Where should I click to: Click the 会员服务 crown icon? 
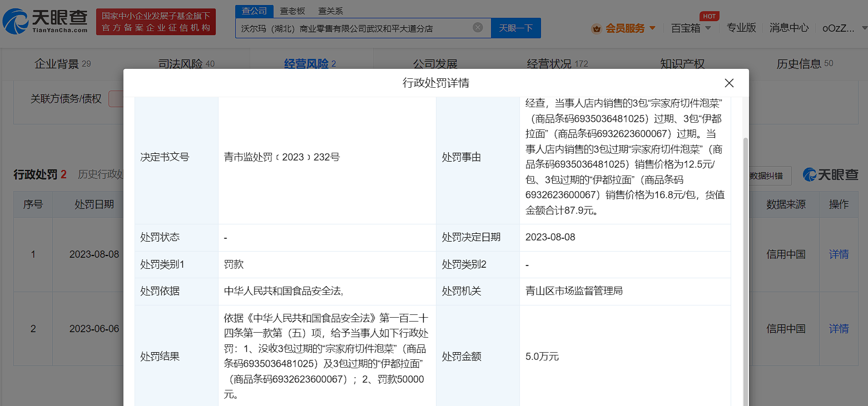tap(597, 28)
